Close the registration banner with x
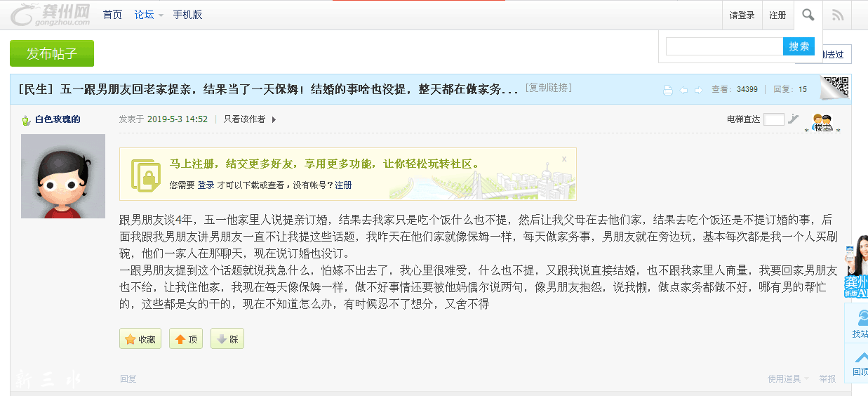Image resolution: width=868 pixels, height=396 pixels. tap(564, 159)
